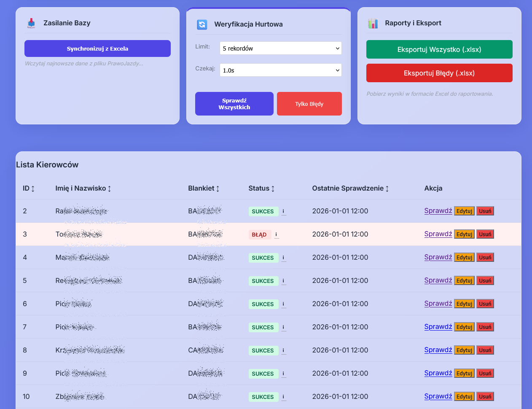
Task: Click the Raporty i Eksport chart icon
Action: coord(373,23)
